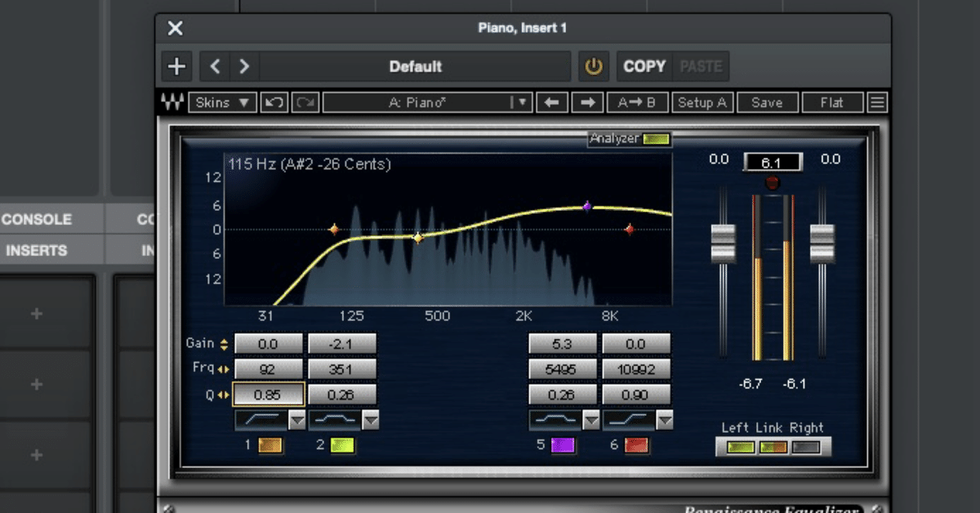Click the COPY button
The height and width of the screenshot is (513, 980).
(x=644, y=66)
